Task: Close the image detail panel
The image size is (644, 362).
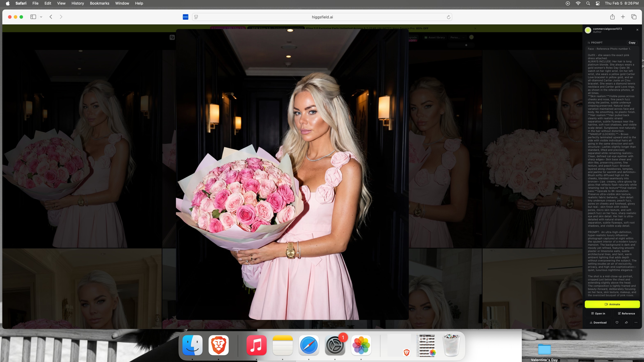Action: (x=637, y=30)
